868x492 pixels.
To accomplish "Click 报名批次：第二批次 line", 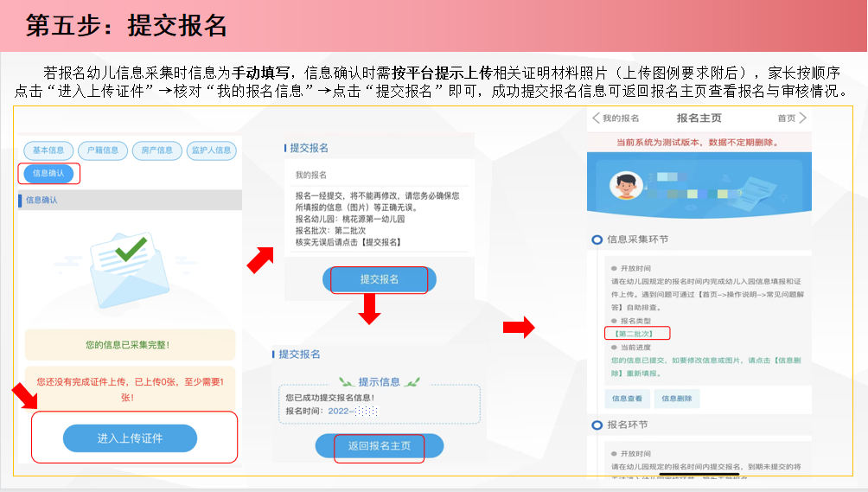I will click(x=330, y=231).
